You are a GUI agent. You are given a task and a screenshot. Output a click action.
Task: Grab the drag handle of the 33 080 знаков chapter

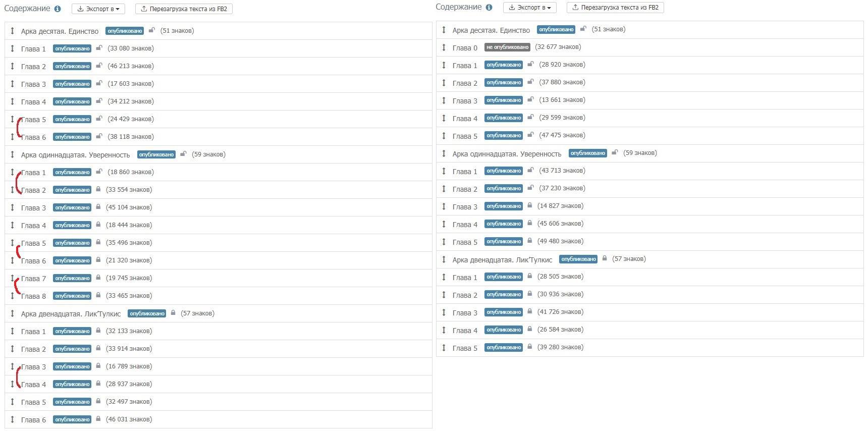[x=13, y=48]
